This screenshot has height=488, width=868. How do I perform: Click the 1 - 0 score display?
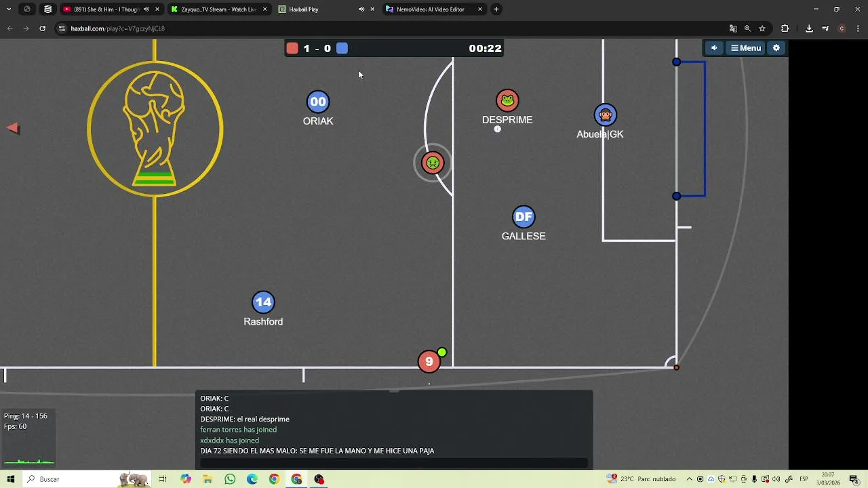click(317, 48)
